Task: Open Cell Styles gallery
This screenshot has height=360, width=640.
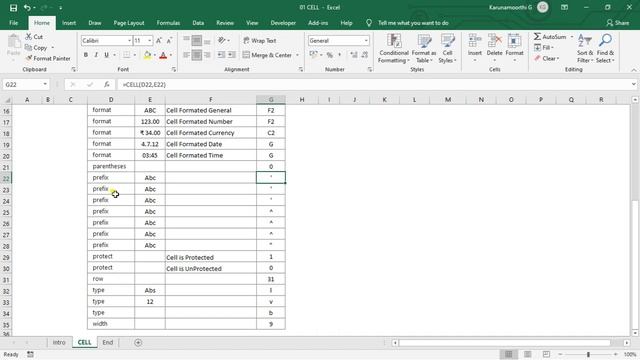Action: point(447,49)
